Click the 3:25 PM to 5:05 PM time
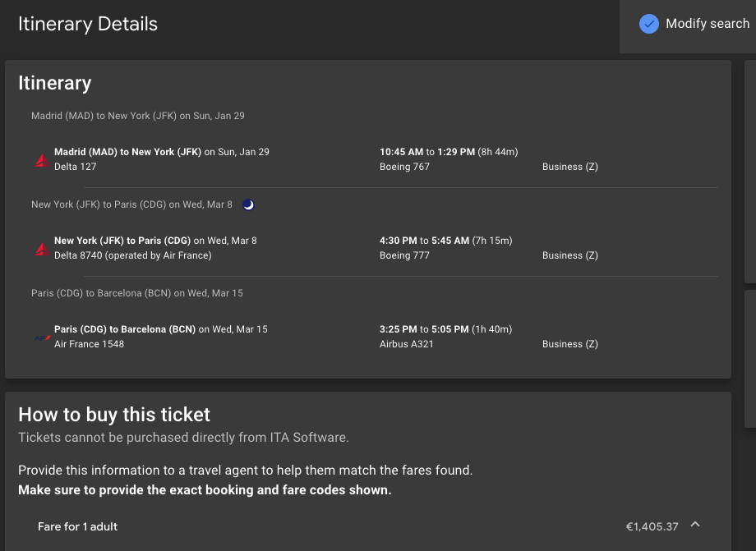 coord(424,329)
